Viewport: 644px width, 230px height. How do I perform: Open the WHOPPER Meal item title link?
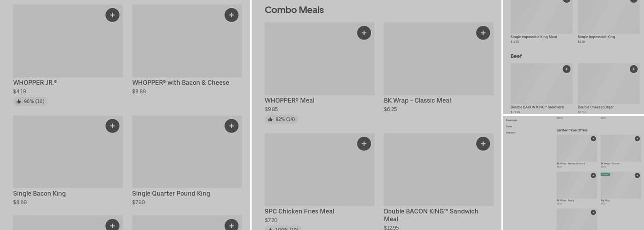(x=289, y=100)
